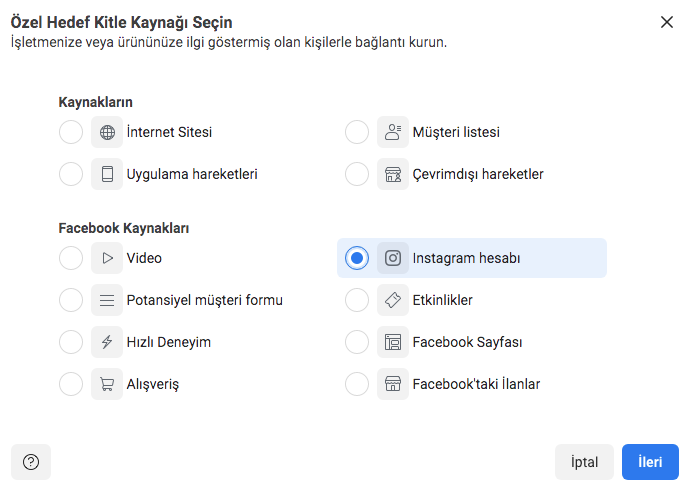Click the 'Video' label text

click(x=144, y=258)
